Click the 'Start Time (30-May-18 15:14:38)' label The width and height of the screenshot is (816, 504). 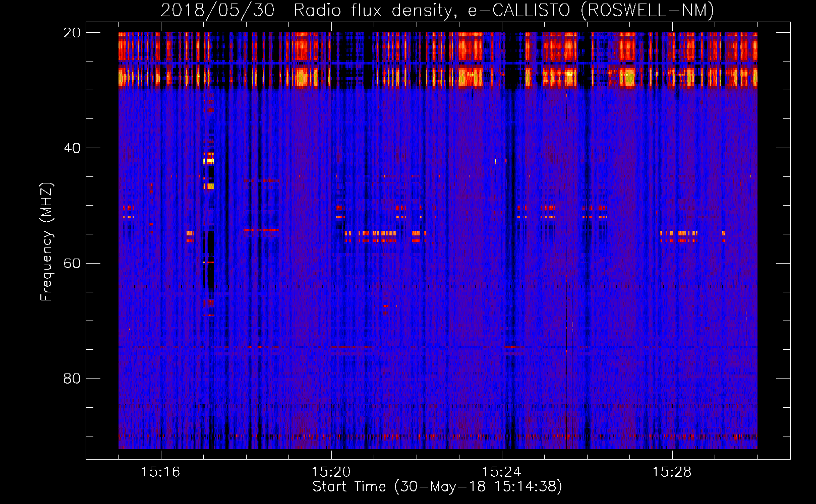click(x=437, y=487)
